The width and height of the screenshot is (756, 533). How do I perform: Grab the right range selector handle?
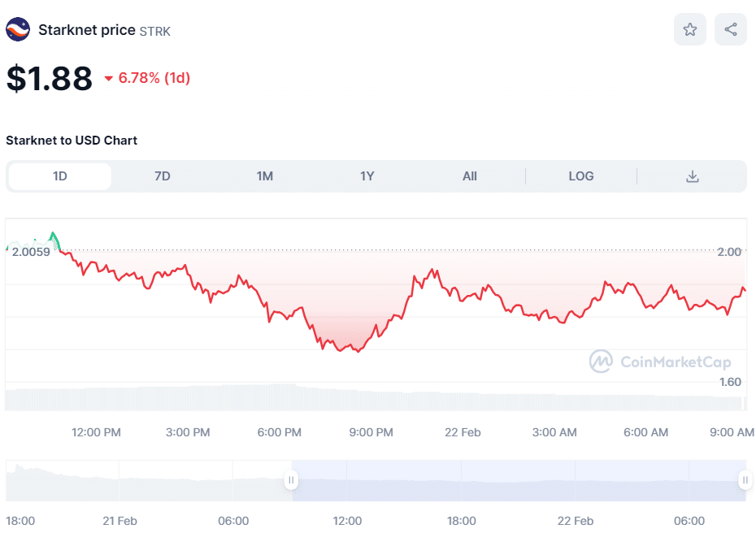pyautogui.click(x=745, y=480)
